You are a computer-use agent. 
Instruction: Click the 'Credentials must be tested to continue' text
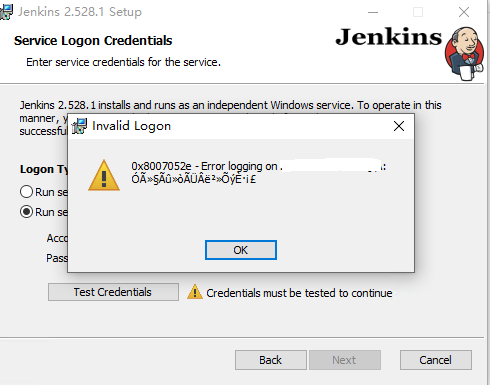(299, 293)
